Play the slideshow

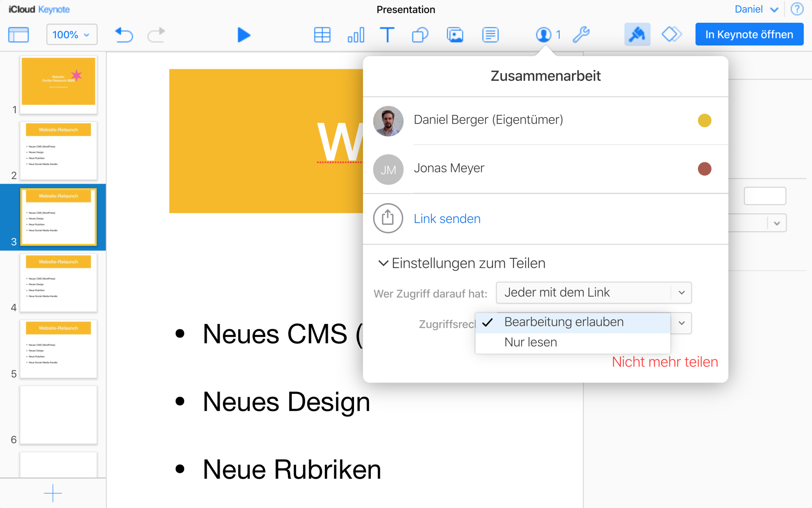(x=244, y=35)
